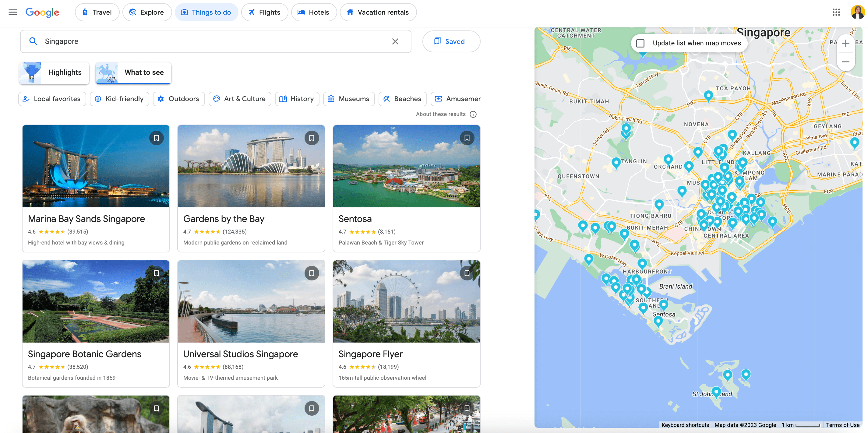Click the Google logo
The image size is (868, 433).
point(42,12)
